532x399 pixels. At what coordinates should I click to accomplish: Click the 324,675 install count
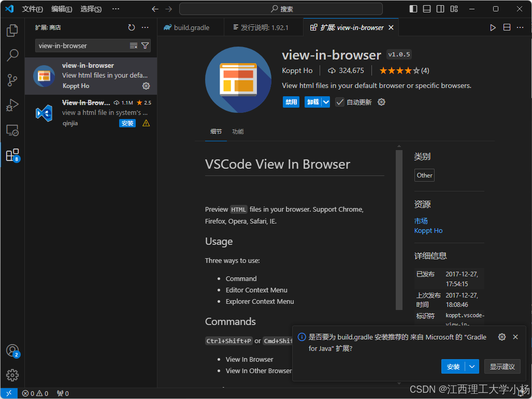tap(346, 70)
